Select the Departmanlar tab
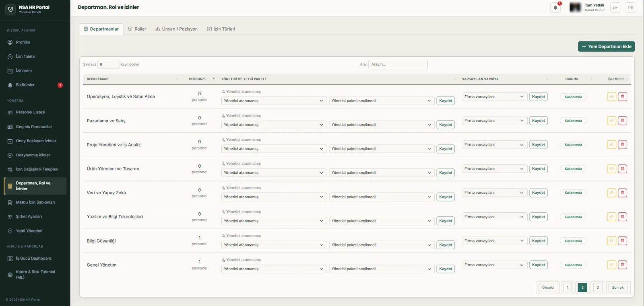Screen dimensions: 644x306 (x=101, y=29)
